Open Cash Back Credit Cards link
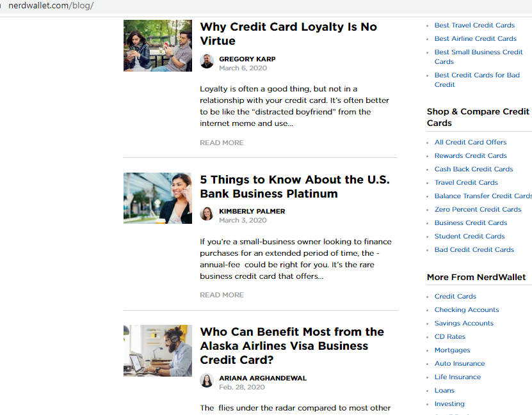Viewport: 532px width, 415px height. tap(474, 169)
